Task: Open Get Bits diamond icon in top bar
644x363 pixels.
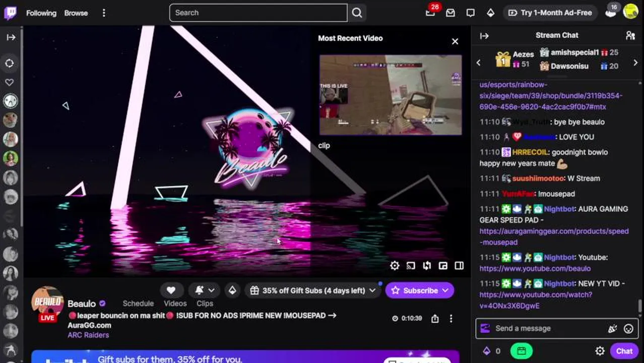Action: [491, 13]
